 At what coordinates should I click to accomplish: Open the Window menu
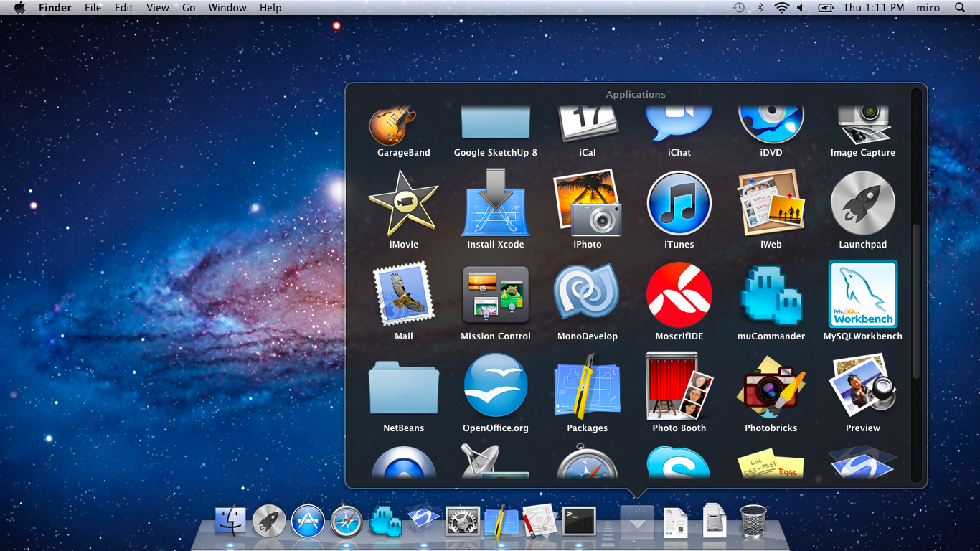coord(227,8)
